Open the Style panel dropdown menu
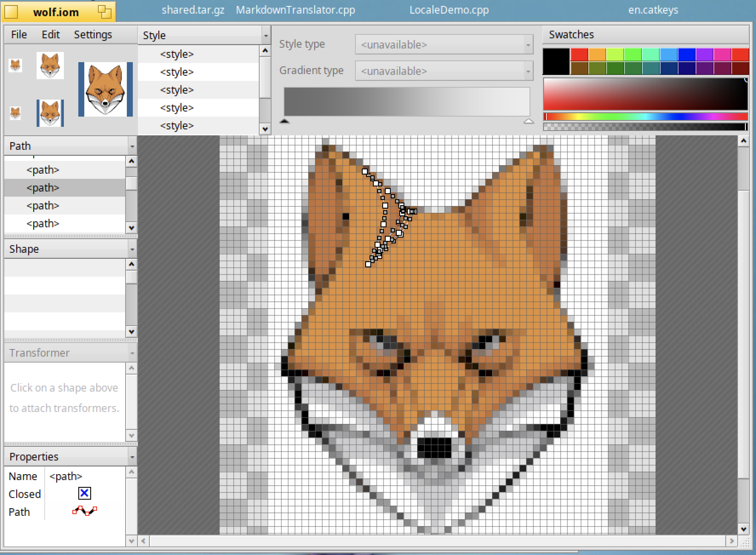The image size is (756, 555). (266, 36)
